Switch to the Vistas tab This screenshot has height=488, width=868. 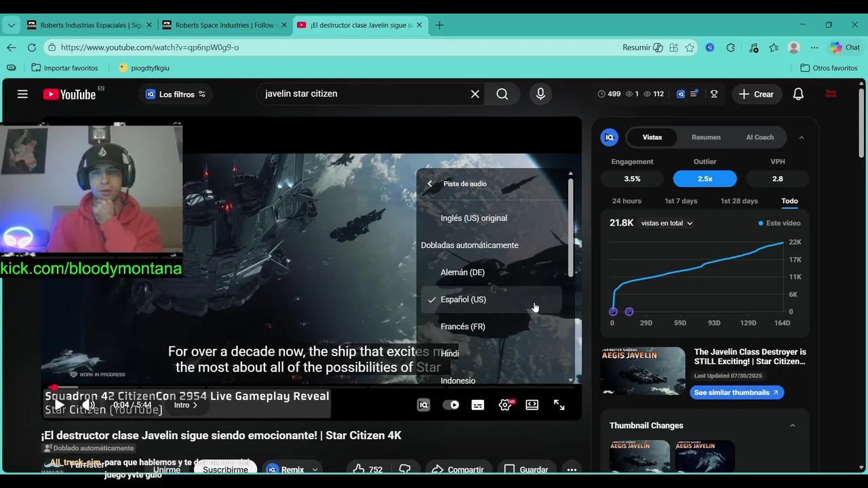pyautogui.click(x=652, y=138)
